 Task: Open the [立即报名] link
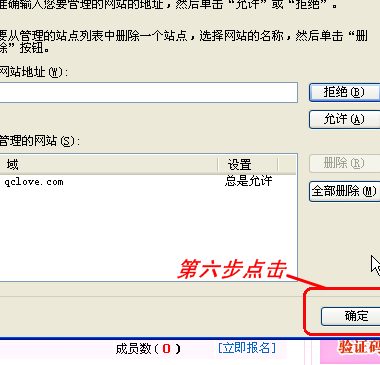pyautogui.click(x=247, y=348)
